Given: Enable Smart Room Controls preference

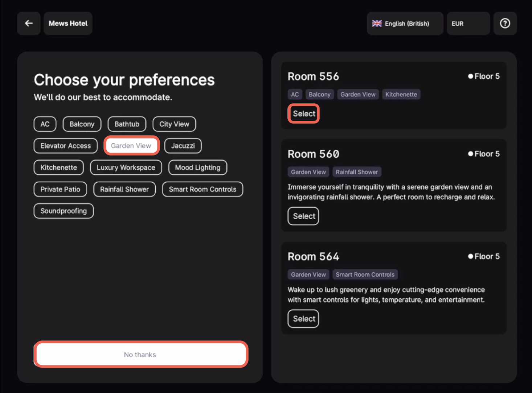Looking at the screenshot, I should point(202,189).
